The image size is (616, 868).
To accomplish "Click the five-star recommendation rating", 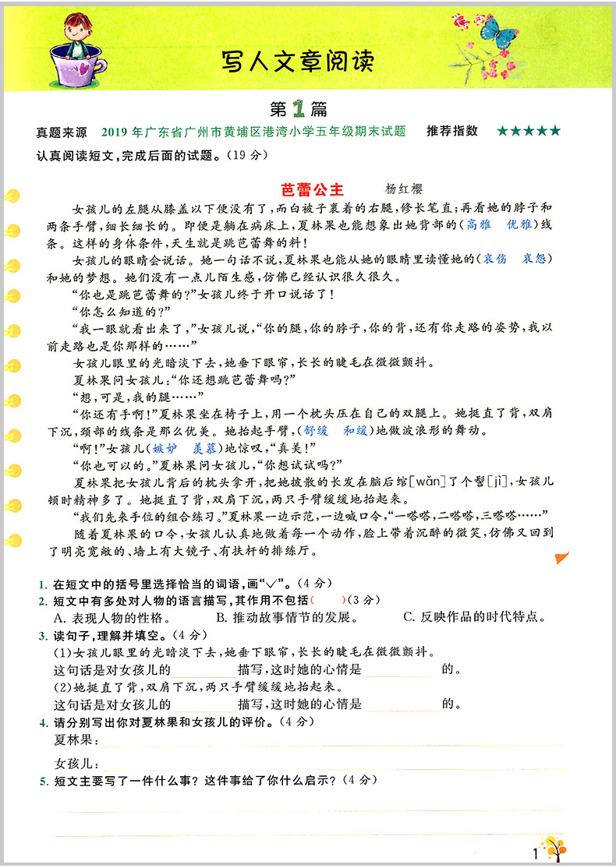I will click(x=529, y=131).
